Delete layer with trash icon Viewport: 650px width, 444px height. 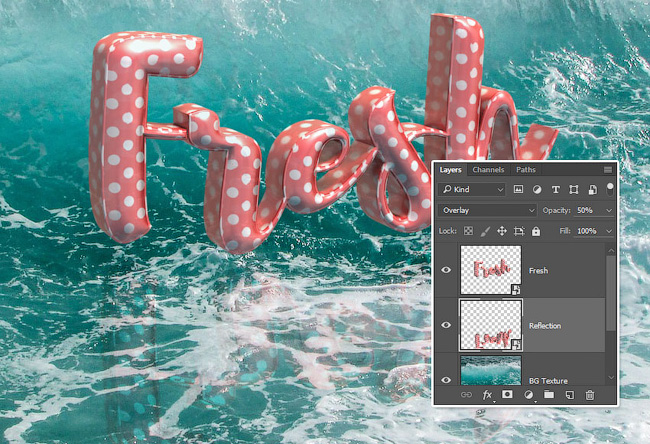pos(590,395)
